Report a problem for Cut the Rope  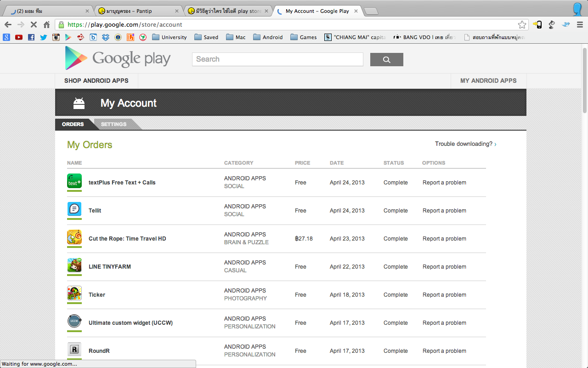pos(444,239)
